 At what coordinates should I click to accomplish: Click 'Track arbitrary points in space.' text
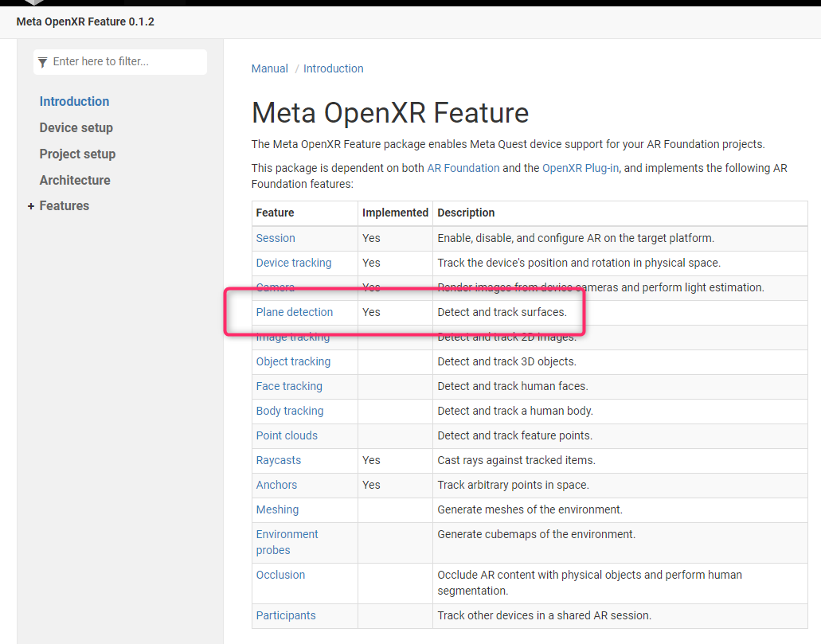click(513, 485)
